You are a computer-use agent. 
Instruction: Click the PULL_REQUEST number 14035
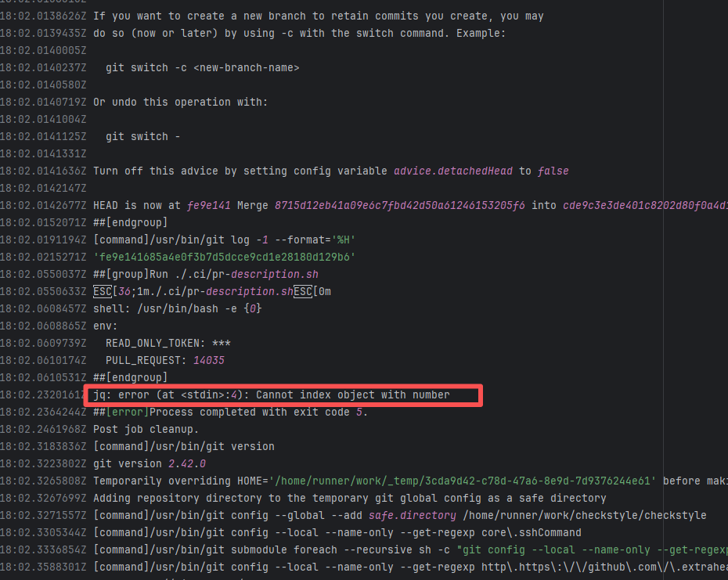(208, 360)
